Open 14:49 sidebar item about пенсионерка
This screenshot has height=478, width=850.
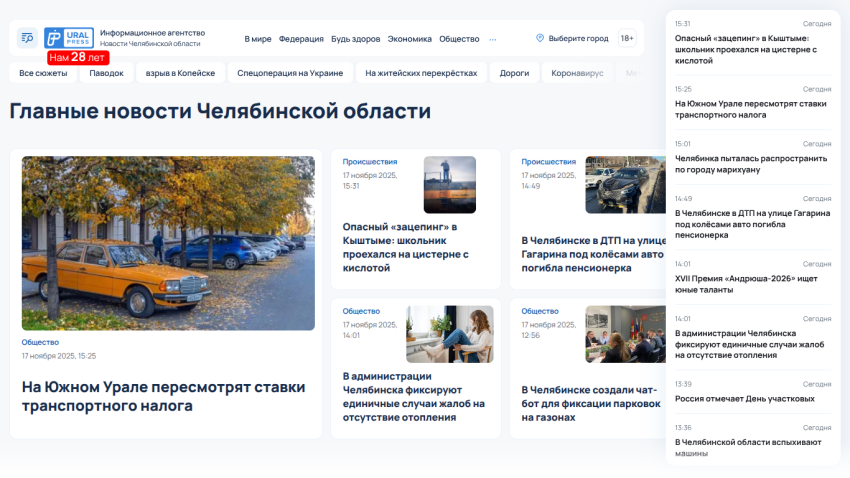tap(752, 224)
